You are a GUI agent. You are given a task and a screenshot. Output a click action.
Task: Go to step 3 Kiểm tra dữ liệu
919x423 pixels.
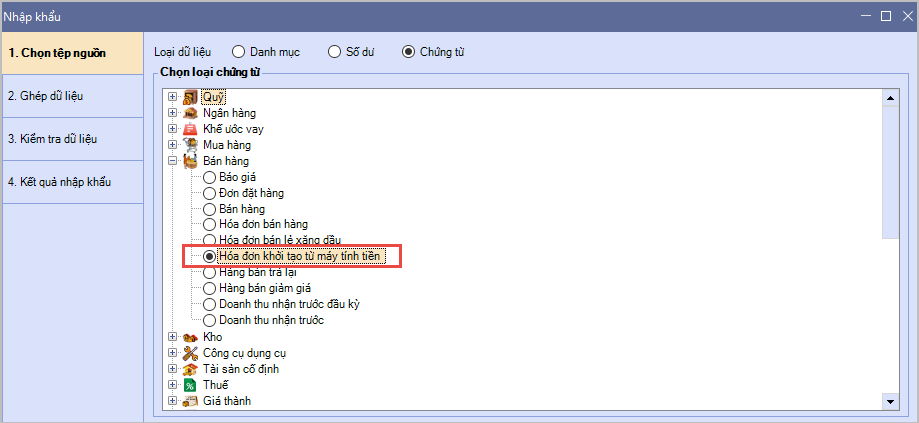pyautogui.click(x=72, y=139)
